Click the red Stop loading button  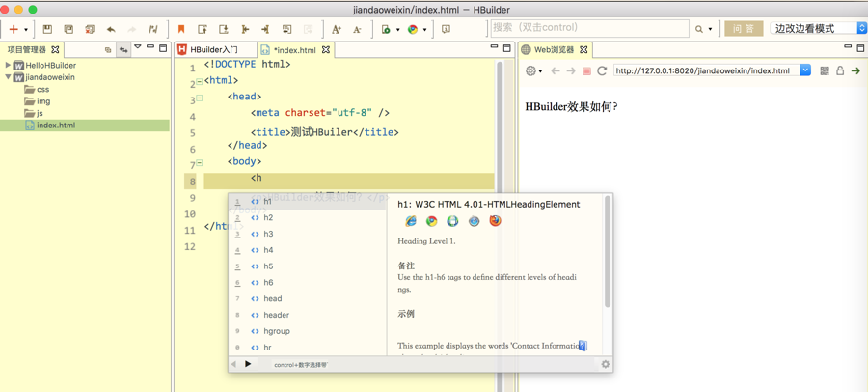[x=586, y=71]
